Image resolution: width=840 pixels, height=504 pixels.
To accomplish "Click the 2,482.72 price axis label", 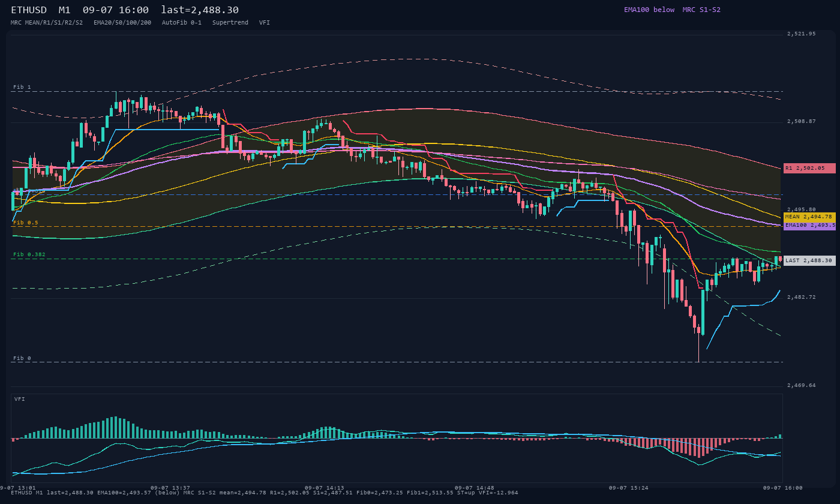I will click(x=802, y=297).
